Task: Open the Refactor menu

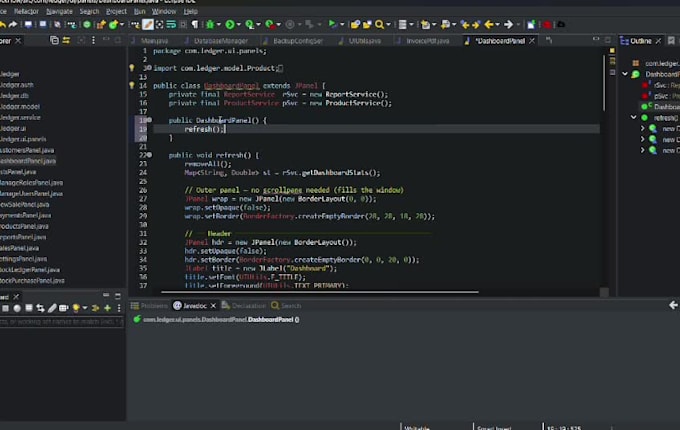Action: [26, 11]
